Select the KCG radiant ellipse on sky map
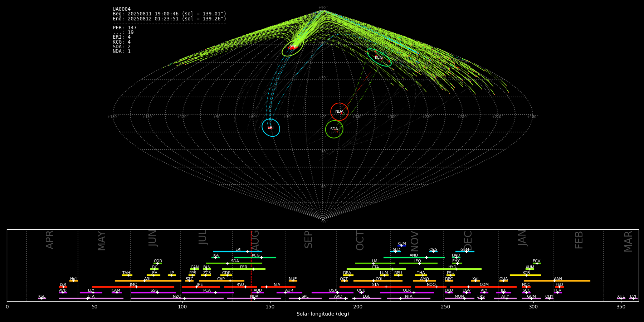This screenshot has height=322, width=644. 379,58
